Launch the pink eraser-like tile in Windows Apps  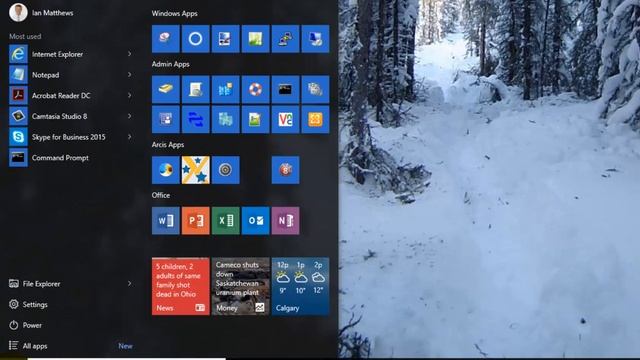pyautogui.click(x=166, y=39)
